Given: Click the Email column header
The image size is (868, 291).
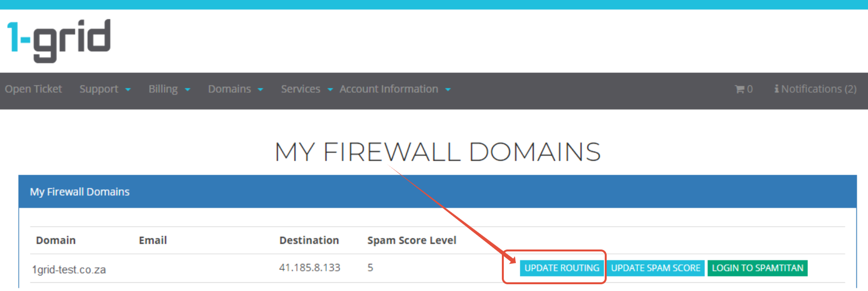Looking at the screenshot, I should point(153,240).
